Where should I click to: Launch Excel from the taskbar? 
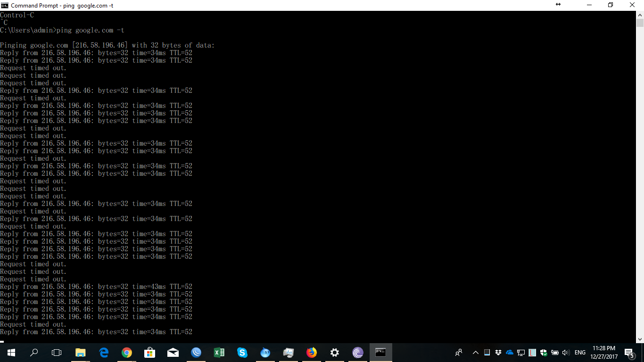[219, 353]
